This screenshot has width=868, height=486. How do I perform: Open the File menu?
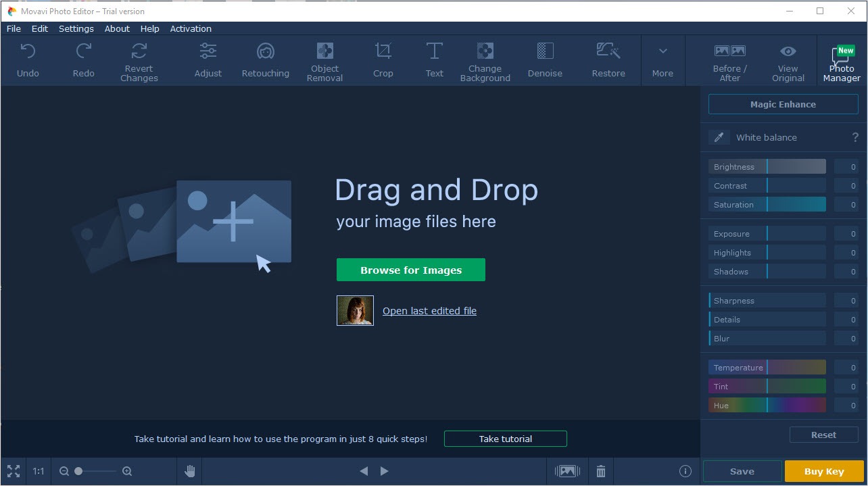click(x=14, y=28)
